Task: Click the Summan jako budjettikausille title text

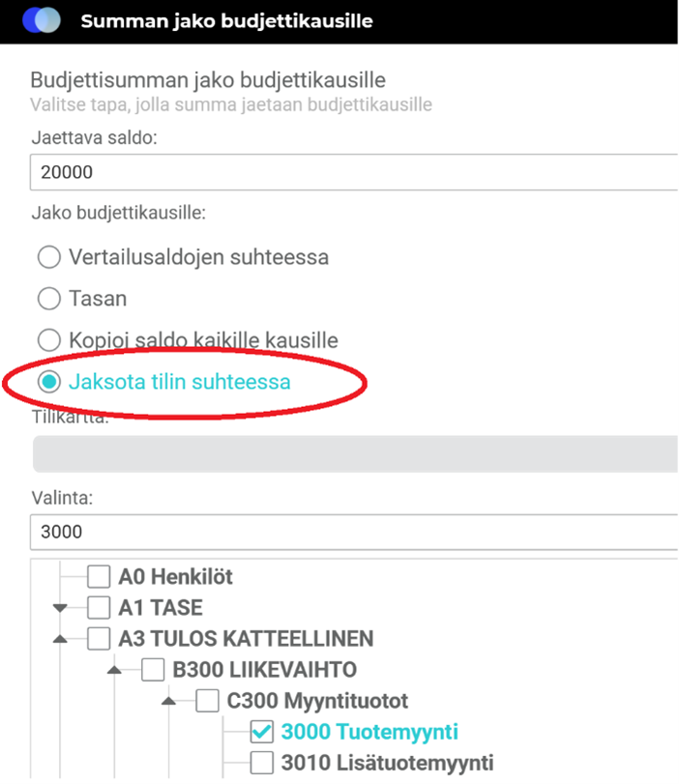Action: pyautogui.click(x=226, y=20)
